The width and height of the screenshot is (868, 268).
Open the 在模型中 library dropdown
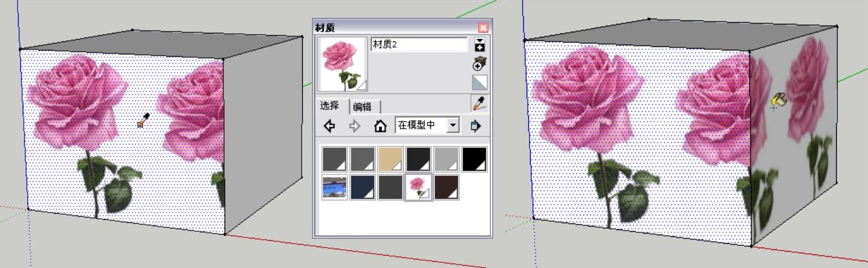tap(427, 126)
